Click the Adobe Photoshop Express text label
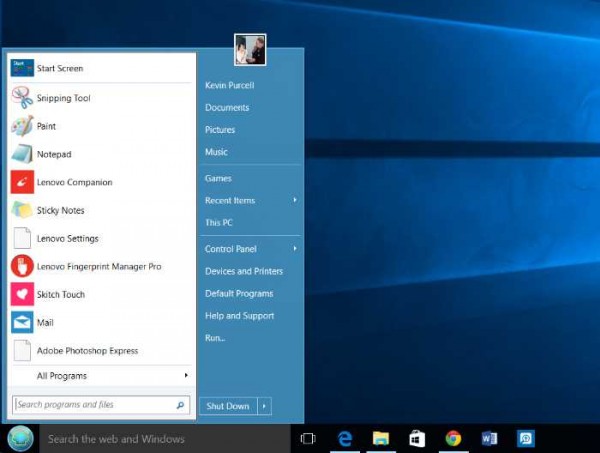 88,350
